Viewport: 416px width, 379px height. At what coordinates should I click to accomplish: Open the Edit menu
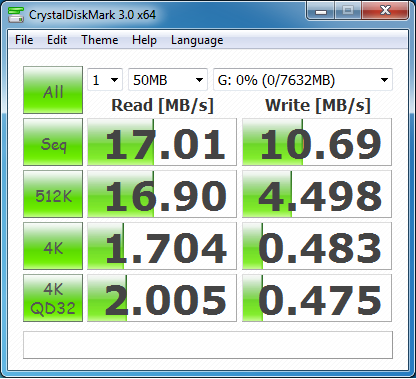pos(57,40)
